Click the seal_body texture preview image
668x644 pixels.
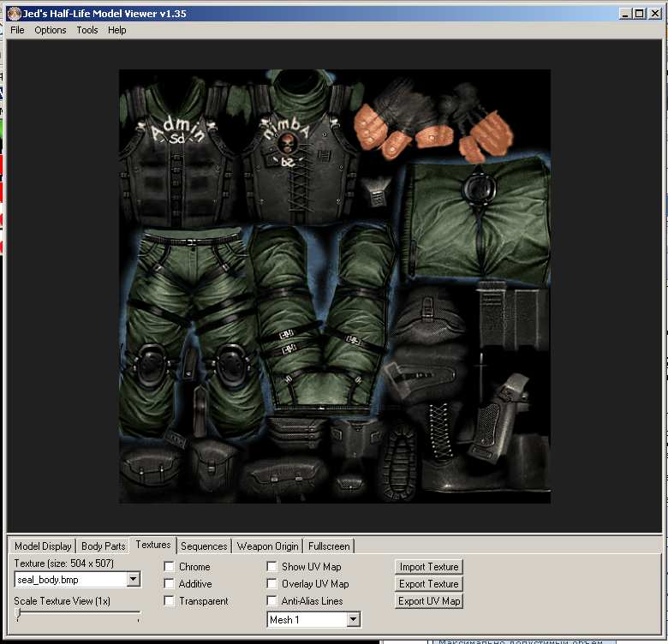[334, 286]
